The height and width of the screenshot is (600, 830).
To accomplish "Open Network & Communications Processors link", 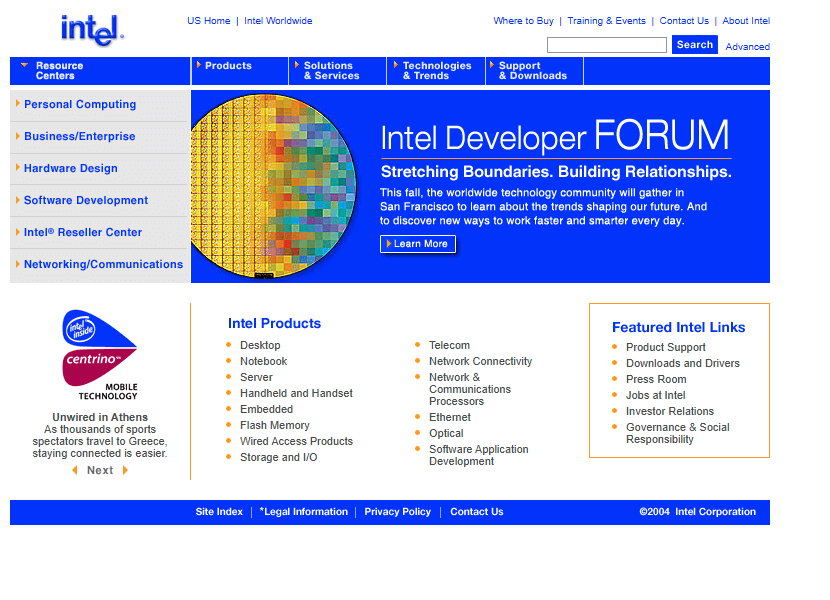I will click(470, 389).
